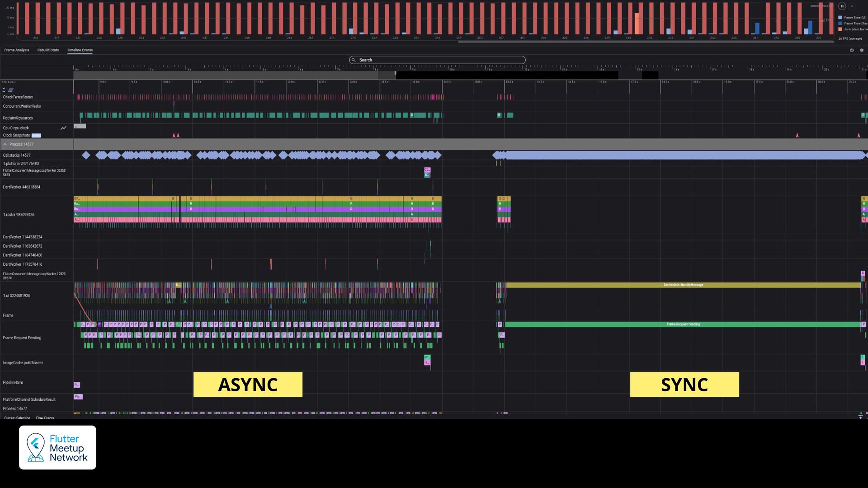This screenshot has height=488, width=868.
Task: Open the Flow Events bottom tab
Action: coord(45,418)
